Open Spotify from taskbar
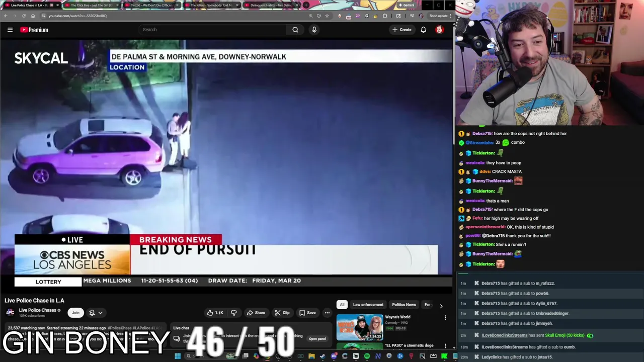 tap(367, 356)
